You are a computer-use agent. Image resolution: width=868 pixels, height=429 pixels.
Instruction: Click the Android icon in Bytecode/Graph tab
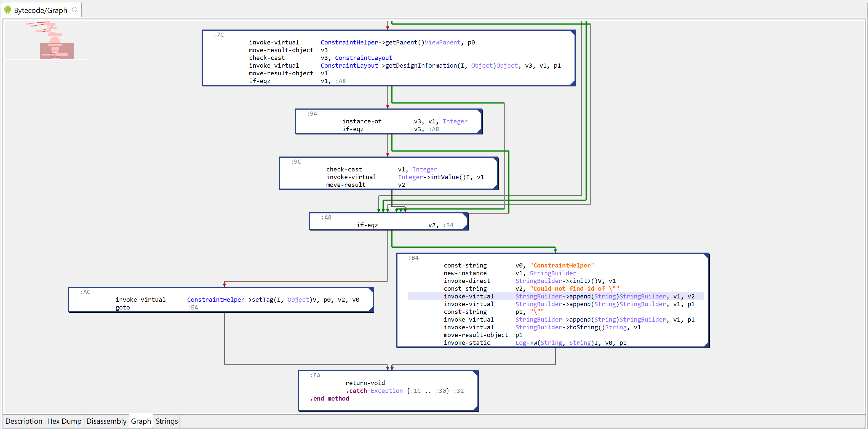[7, 10]
